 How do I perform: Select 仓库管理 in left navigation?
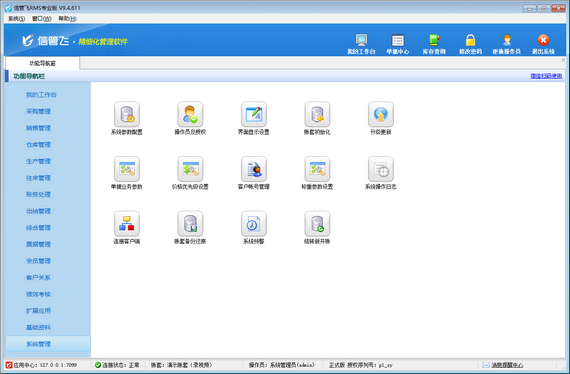click(x=38, y=145)
